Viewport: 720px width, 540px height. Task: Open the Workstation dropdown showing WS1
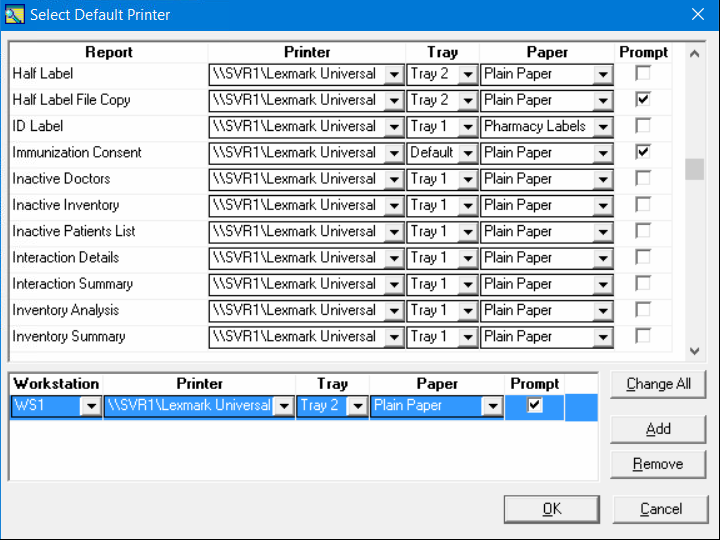[x=91, y=406]
